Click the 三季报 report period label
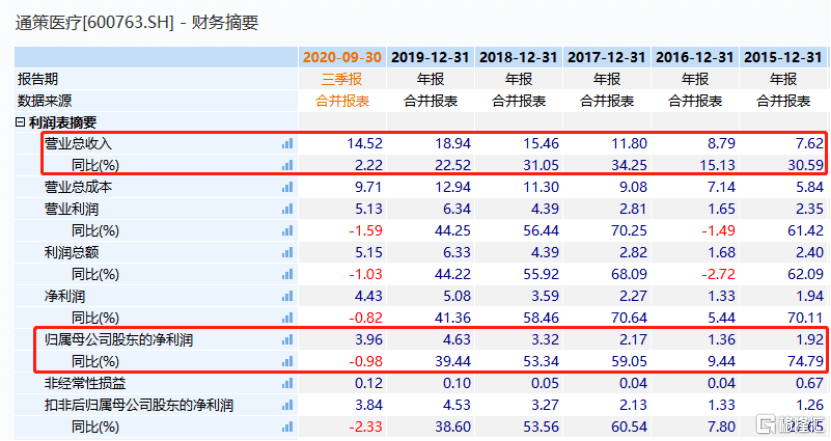 pyautogui.click(x=343, y=79)
